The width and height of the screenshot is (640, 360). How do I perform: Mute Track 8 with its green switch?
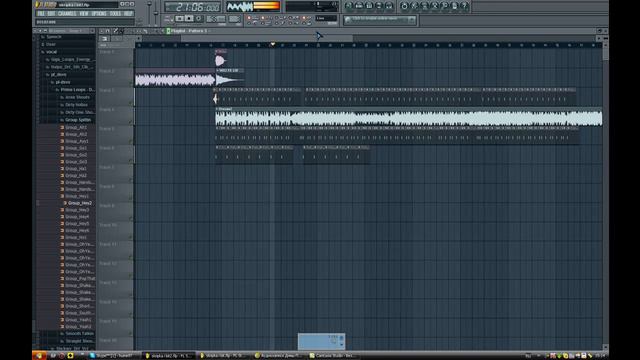tap(131, 199)
